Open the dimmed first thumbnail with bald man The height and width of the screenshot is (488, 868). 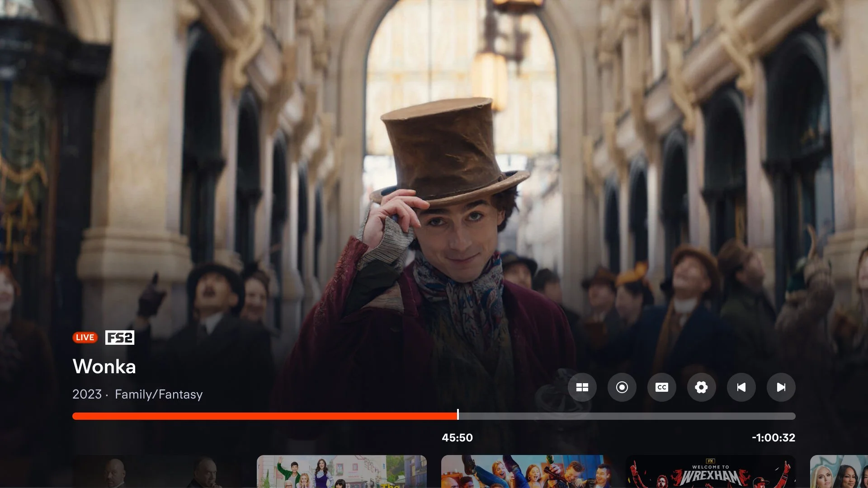point(157,472)
